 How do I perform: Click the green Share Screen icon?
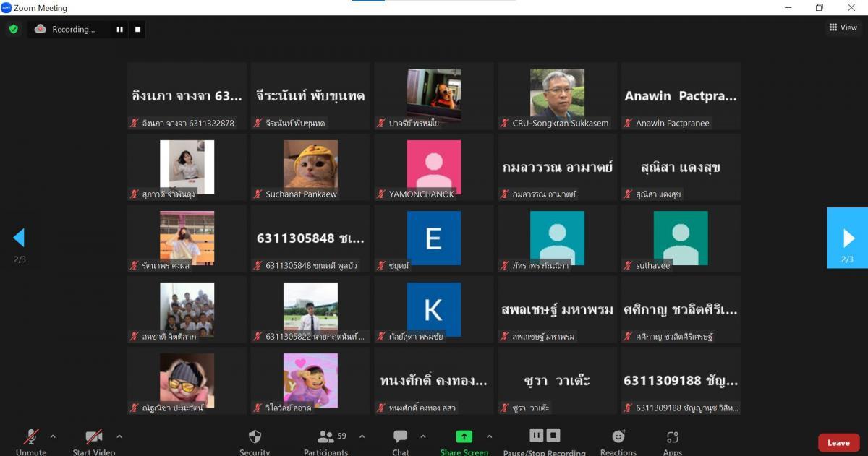tap(464, 436)
